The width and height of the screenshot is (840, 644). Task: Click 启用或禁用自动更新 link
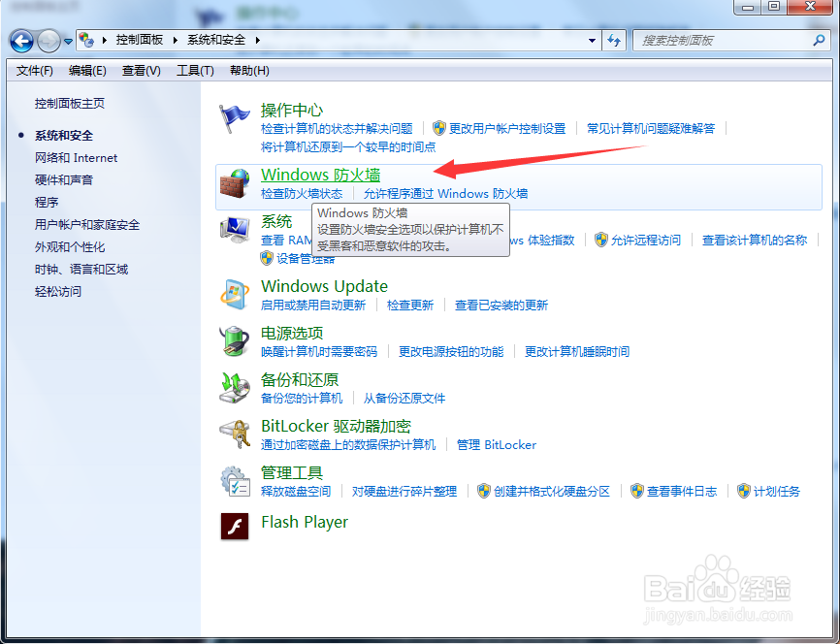point(313,306)
